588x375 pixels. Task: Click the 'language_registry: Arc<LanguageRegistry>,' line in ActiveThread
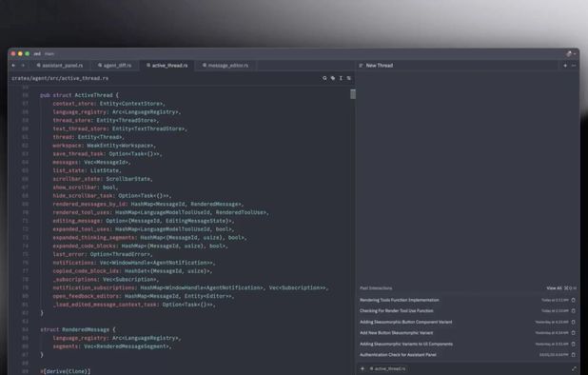[117, 111]
